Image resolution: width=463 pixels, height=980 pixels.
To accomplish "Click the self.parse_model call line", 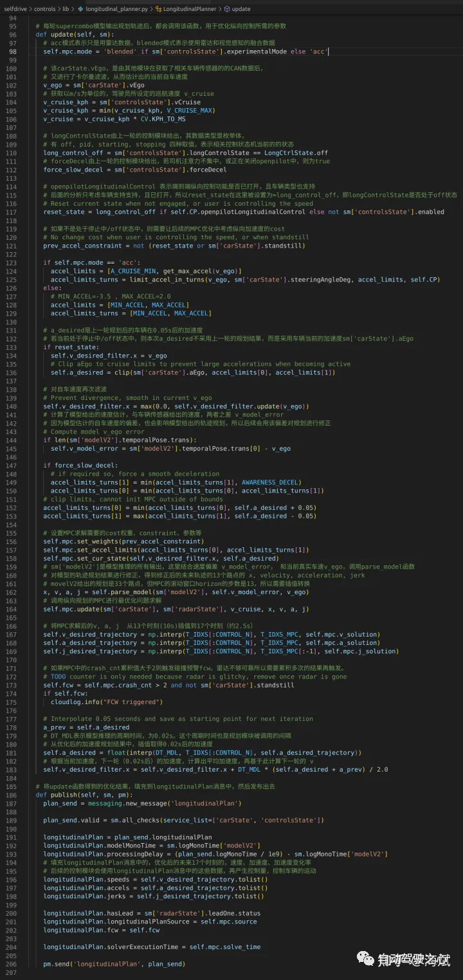I will tap(176, 592).
